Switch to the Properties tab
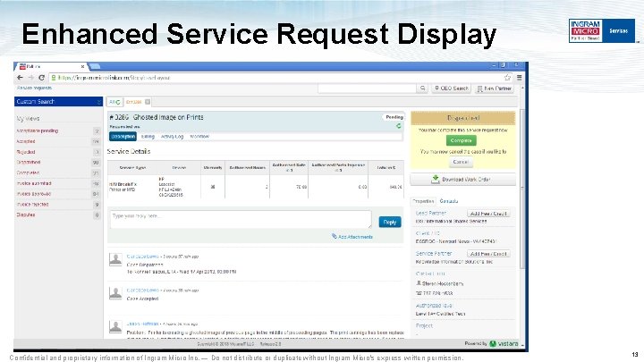 pyautogui.click(x=423, y=201)
